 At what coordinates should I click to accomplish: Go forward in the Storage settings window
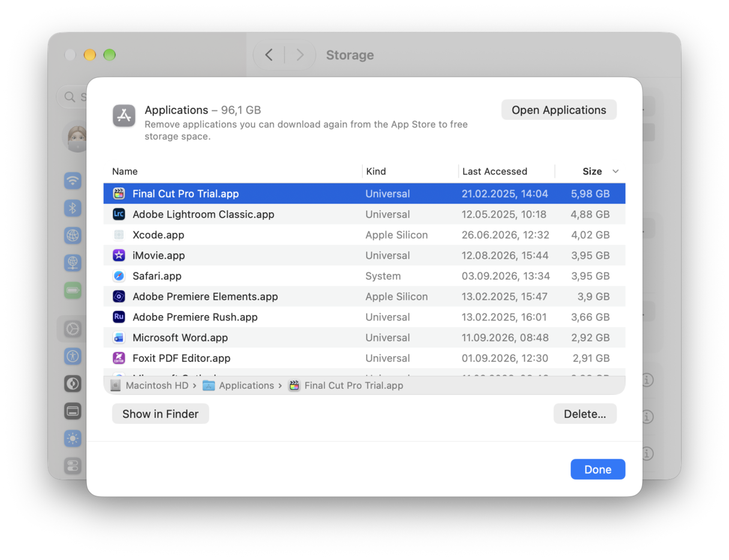point(300,55)
